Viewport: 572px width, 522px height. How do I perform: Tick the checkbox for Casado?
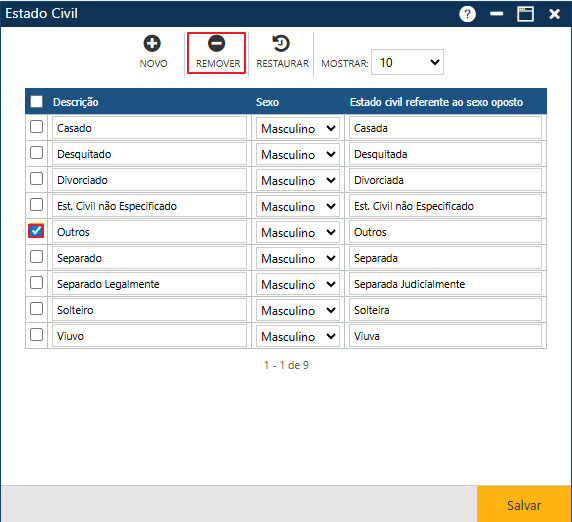tap(36, 127)
